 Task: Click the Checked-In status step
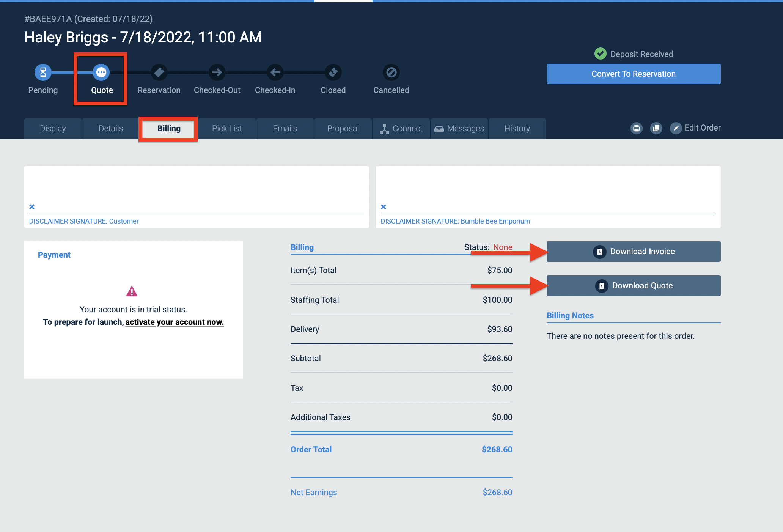(275, 72)
